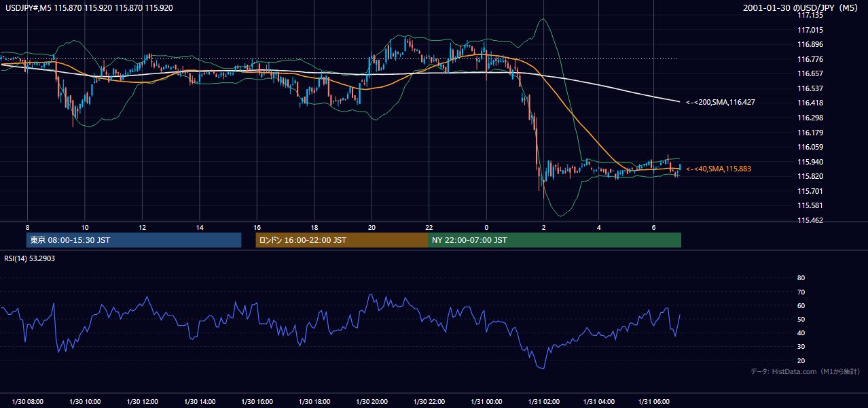The width and height of the screenshot is (868, 408).
Task: Click hour label 20 under price chart
Action: click(x=371, y=226)
